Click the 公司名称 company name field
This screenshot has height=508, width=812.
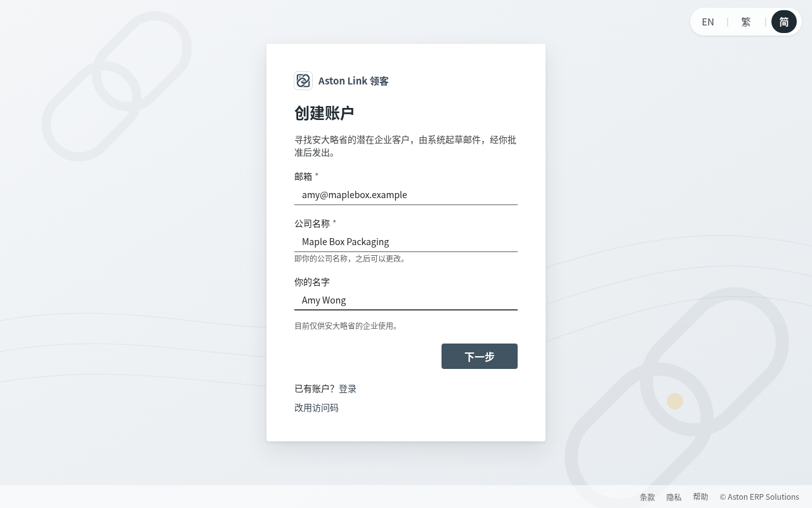[406, 242]
